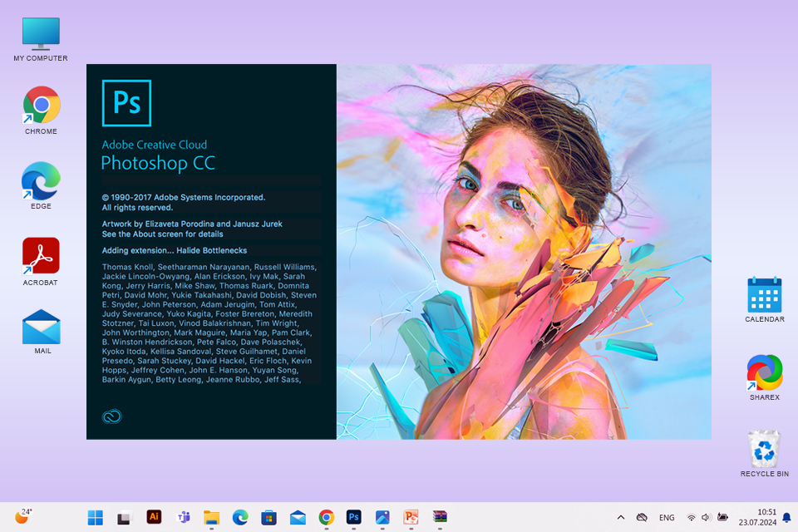The height and width of the screenshot is (532, 798).
Task: Click the 'All rights reserved.' text
Action: click(137, 208)
